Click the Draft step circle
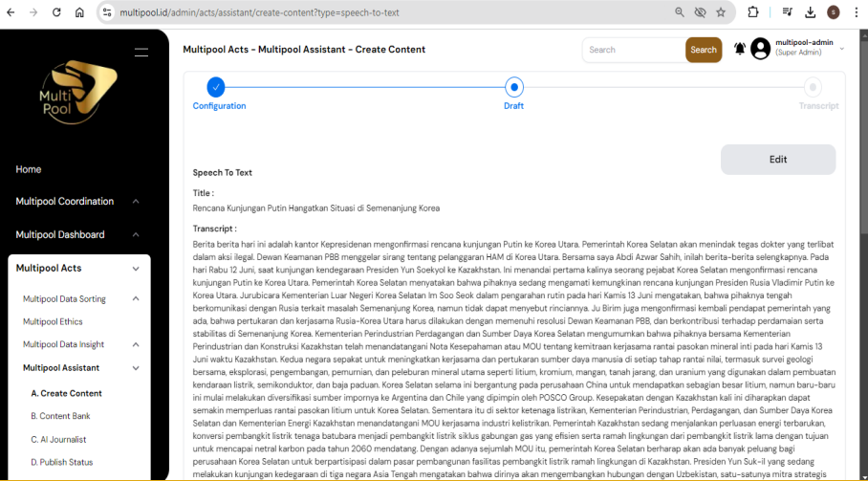This screenshot has width=868, height=481. click(514, 87)
